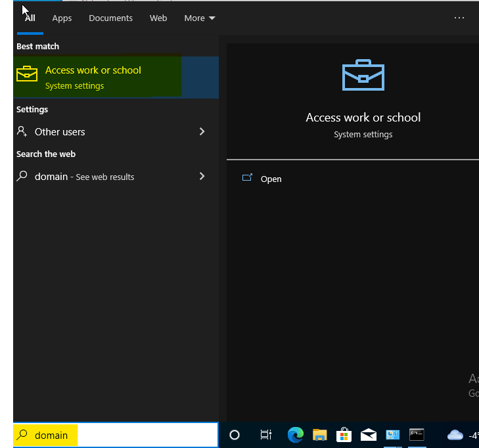Viewport: 479px width, 448px height.
Task: Open the Other users settings result
Action: 116,132
